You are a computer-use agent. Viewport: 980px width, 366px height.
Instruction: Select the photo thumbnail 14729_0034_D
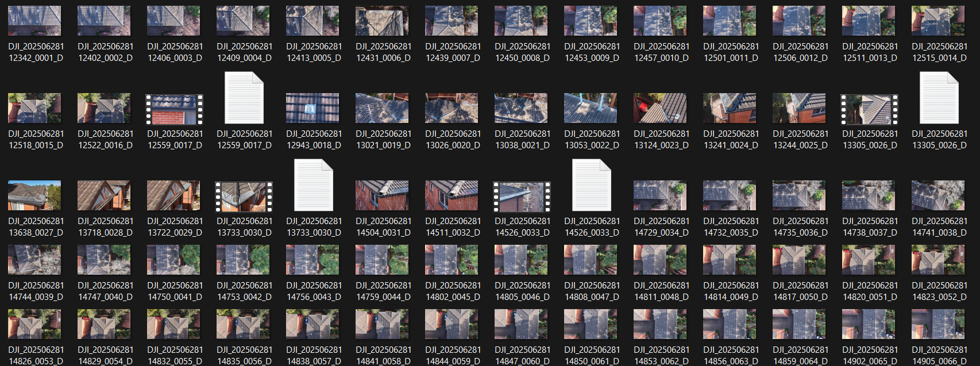[661, 195]
